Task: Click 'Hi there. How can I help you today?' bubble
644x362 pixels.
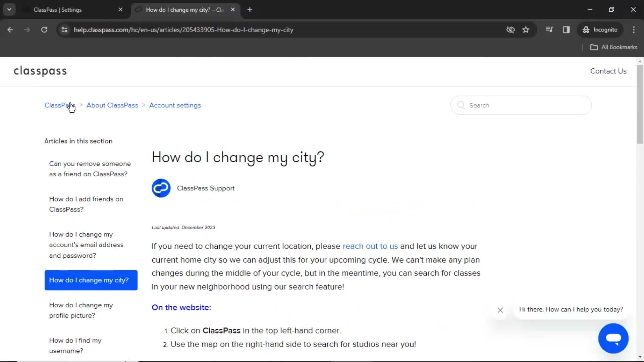Action: coord(571,310)
